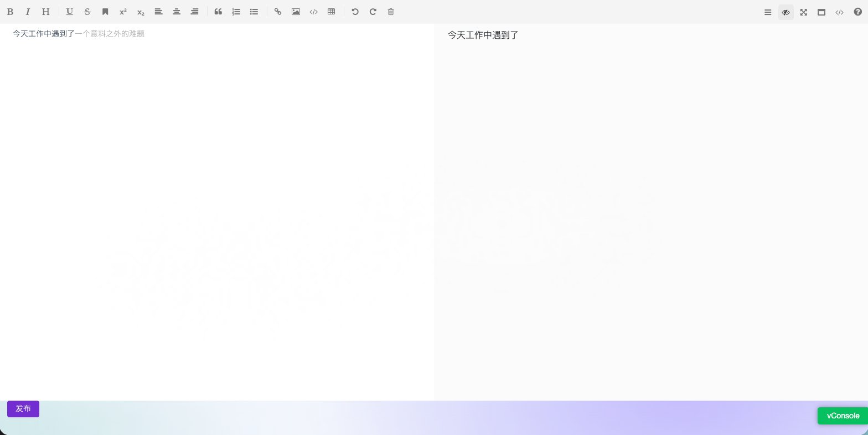Align text left

pos(158,12)
